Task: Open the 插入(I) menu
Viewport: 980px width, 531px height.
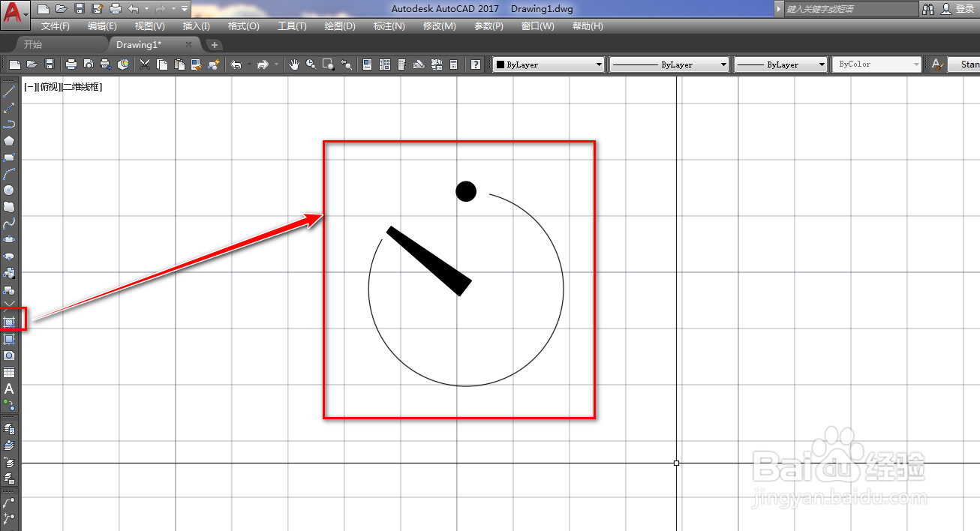Action: [x=196, y=26]
